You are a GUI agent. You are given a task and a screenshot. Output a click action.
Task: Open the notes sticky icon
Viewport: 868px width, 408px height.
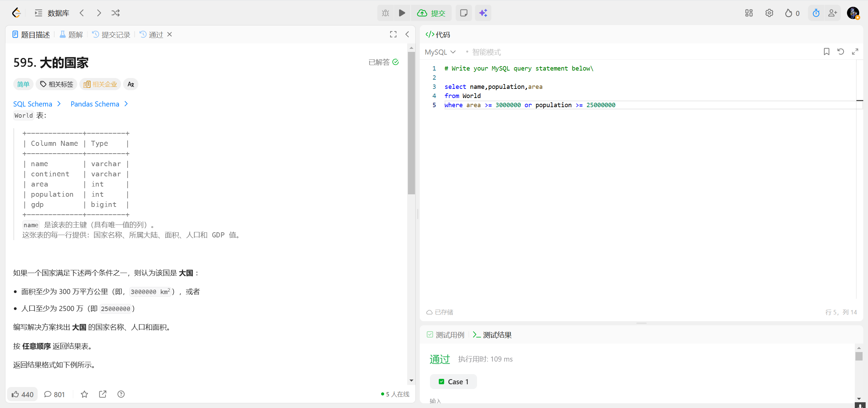tap(463, 13)
